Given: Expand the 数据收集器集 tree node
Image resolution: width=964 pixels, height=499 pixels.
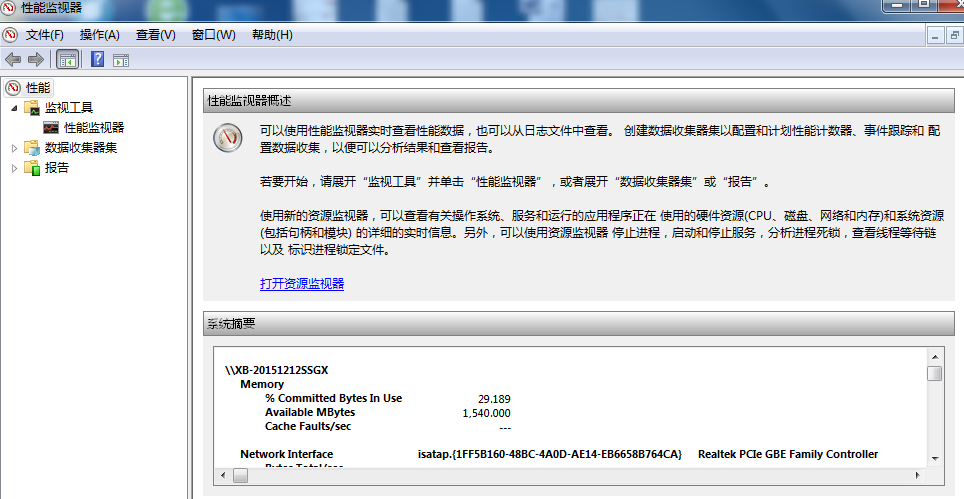Looking at the screenshot, I should 14,148.
